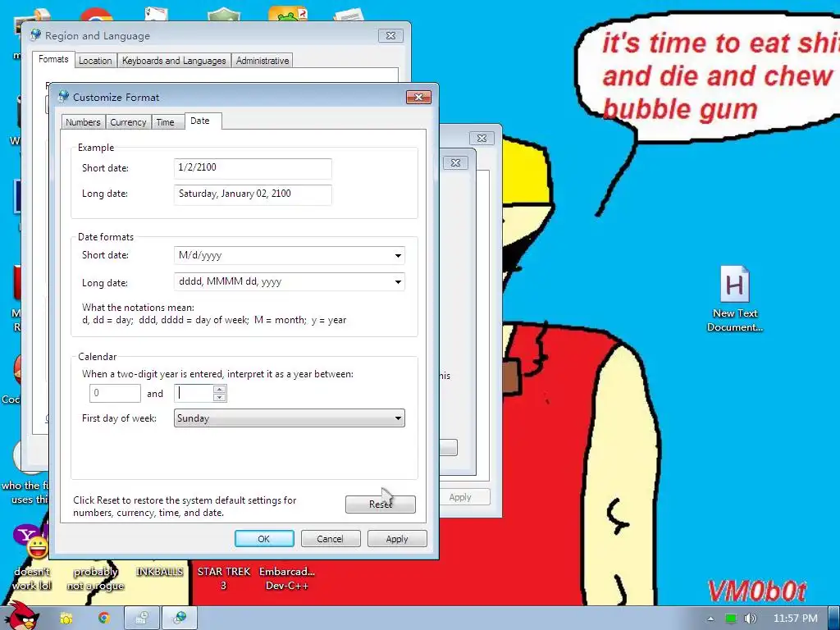Viewport: 840px width, 630px height.
Task: Open the First day of week dropdown
Action: coord(290,418)
